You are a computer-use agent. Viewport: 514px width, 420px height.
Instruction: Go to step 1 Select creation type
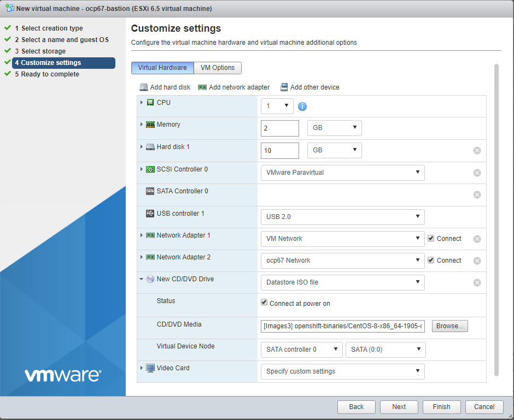coord(49,28)
